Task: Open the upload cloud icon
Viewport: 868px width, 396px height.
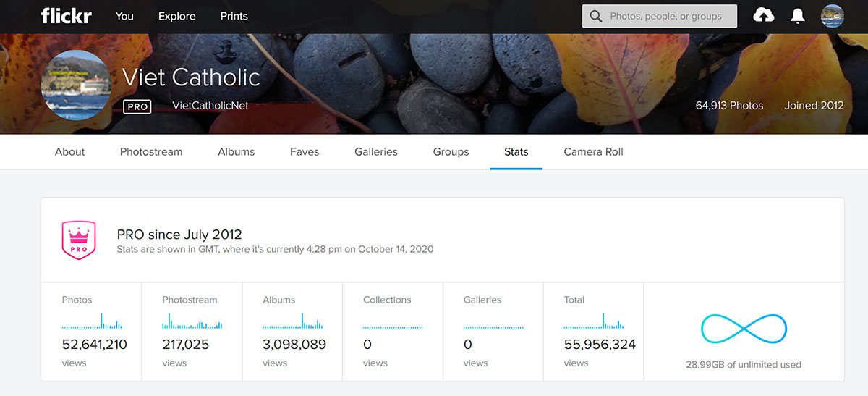Action: point(763,15)
